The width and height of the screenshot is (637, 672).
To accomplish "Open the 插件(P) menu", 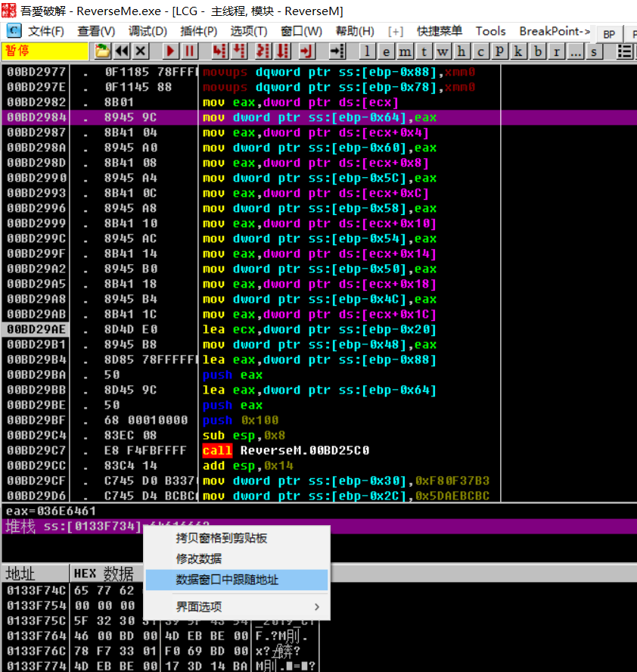I will pos(198,31).
